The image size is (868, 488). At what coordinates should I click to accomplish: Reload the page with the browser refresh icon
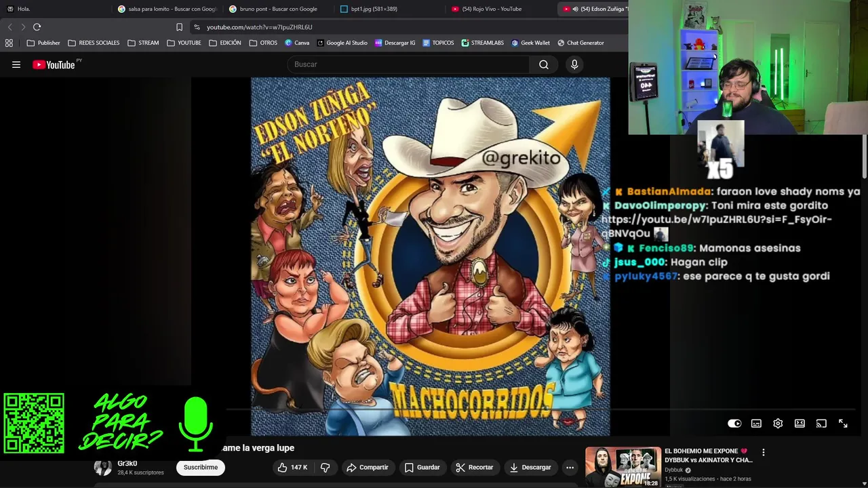click(37, 27)
